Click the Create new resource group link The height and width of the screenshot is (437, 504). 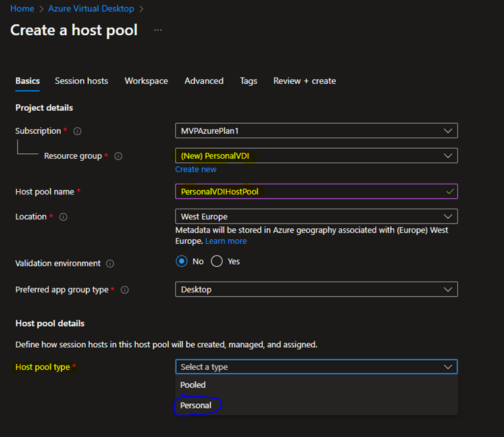[x=196, y=170]
